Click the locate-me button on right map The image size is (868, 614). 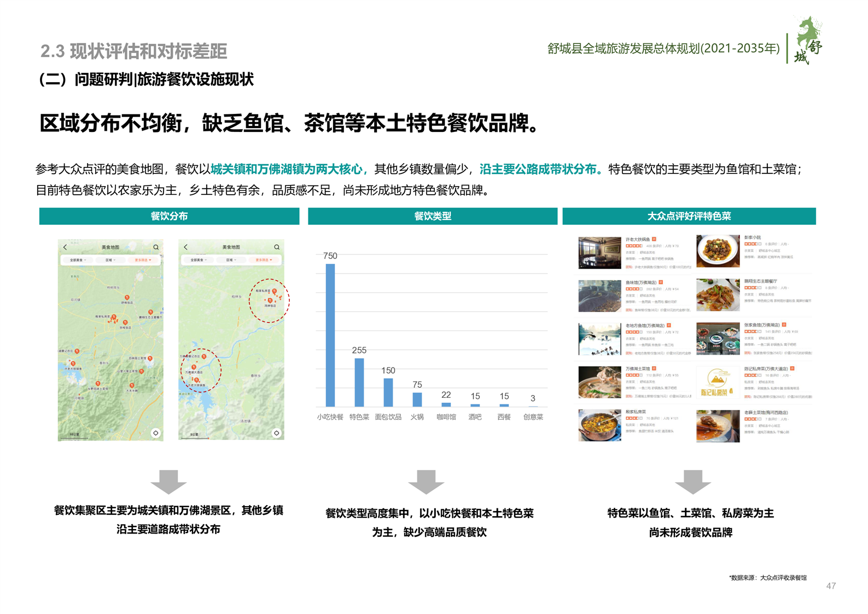(277, 433)
